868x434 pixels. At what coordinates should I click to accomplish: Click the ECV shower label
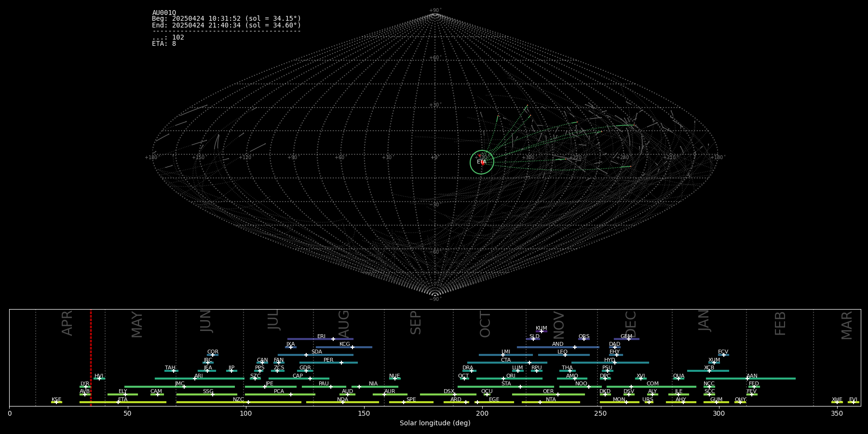click(723, 352)
